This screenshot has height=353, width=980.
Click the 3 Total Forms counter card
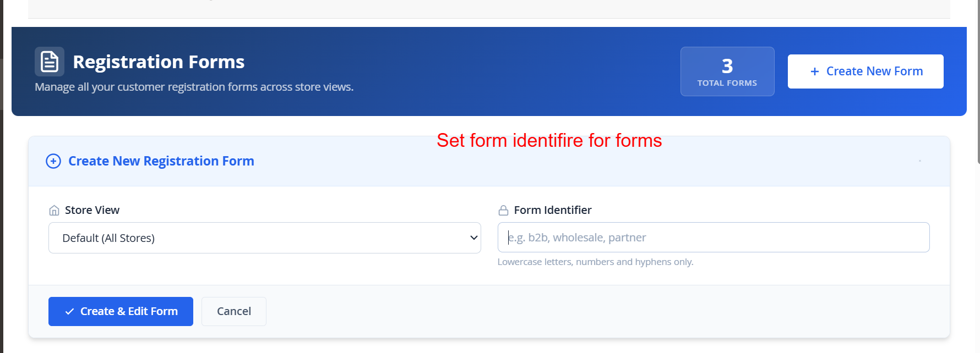pyautogui.click(x=727, y=71)
